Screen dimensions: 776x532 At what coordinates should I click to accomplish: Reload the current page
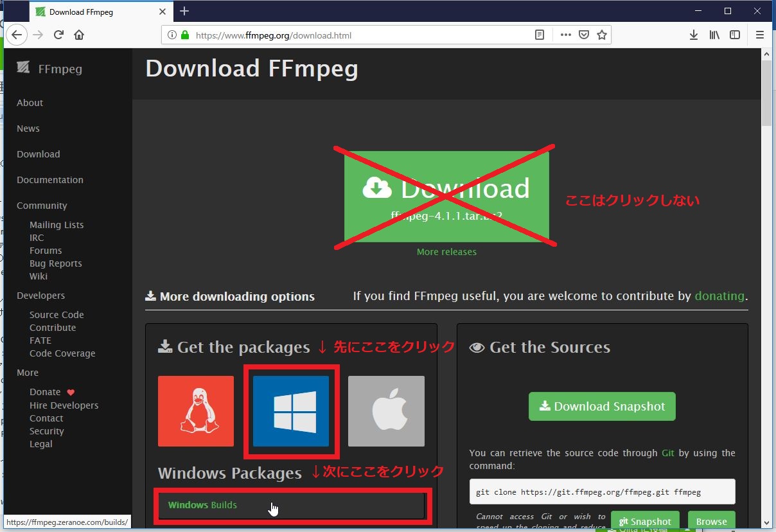point(58,35)
